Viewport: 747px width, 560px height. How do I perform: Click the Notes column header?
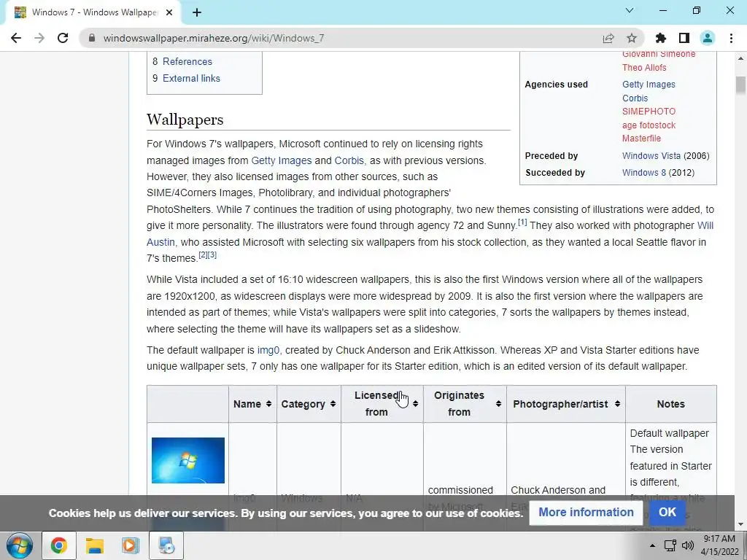coord(671,404)
